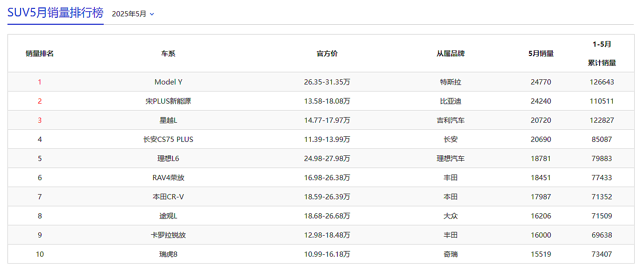The height and width of the screenshot is (273, 644).
Task: Click May sales value 20690
Action: point(541,140)
